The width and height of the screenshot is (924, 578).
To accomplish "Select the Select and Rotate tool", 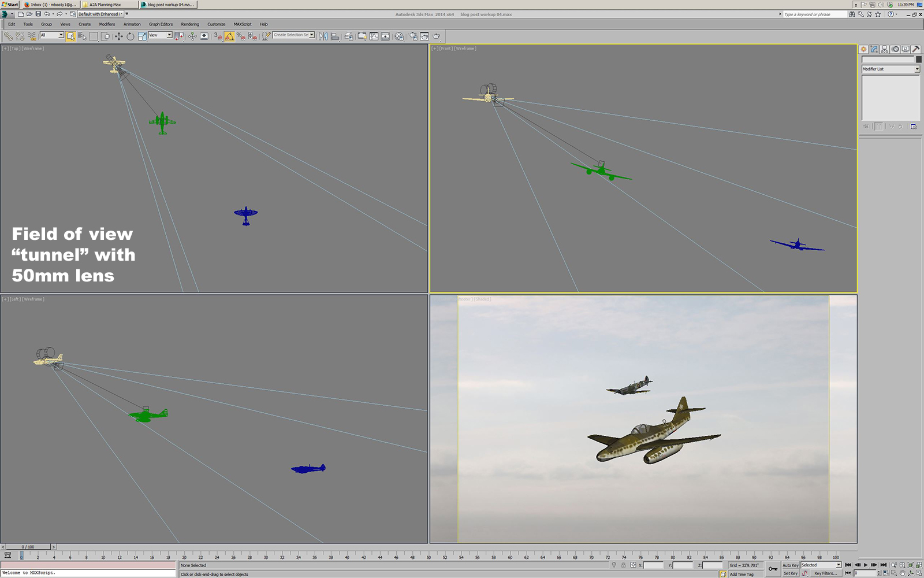I will 131,36.
